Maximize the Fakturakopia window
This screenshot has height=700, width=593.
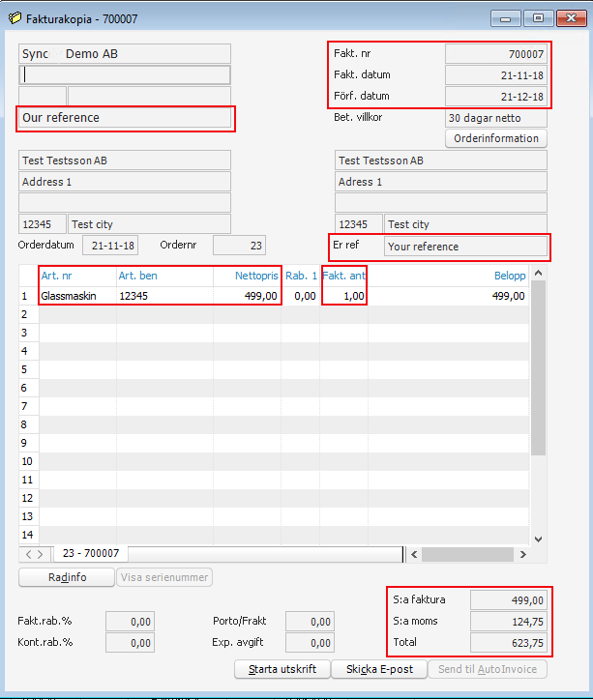pyautogui.click(x=537, y=17)
